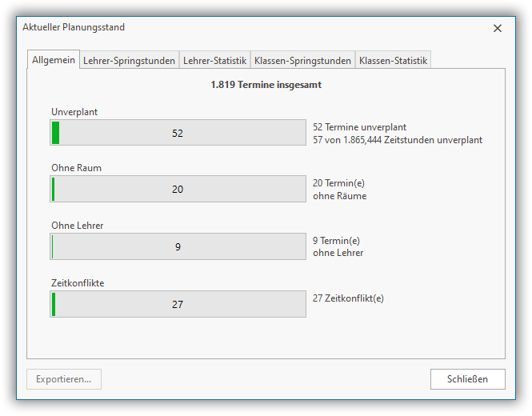Open the Klassen-Springstunden tab
Viewport: 532px width, 416px height.
(302, 61)
